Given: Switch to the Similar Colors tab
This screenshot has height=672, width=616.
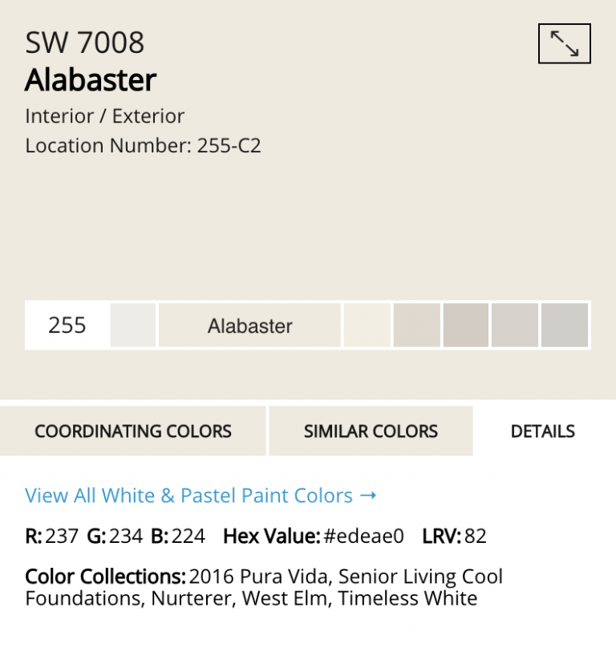Looking at the screenshot, I should (371, 431).
